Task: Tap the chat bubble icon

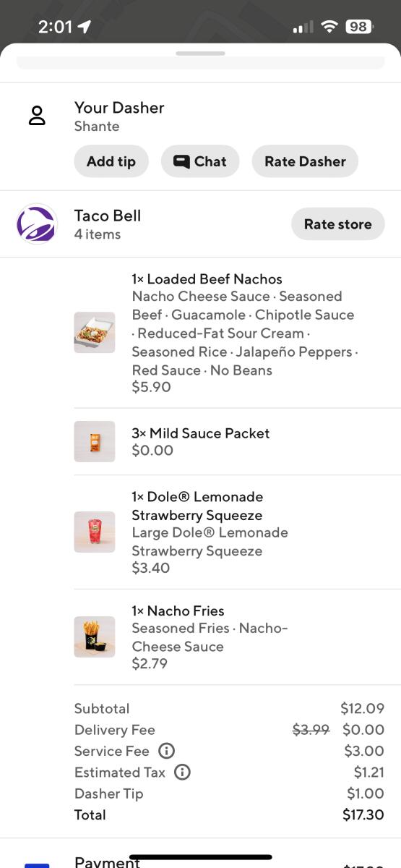Action: point(181,162)
